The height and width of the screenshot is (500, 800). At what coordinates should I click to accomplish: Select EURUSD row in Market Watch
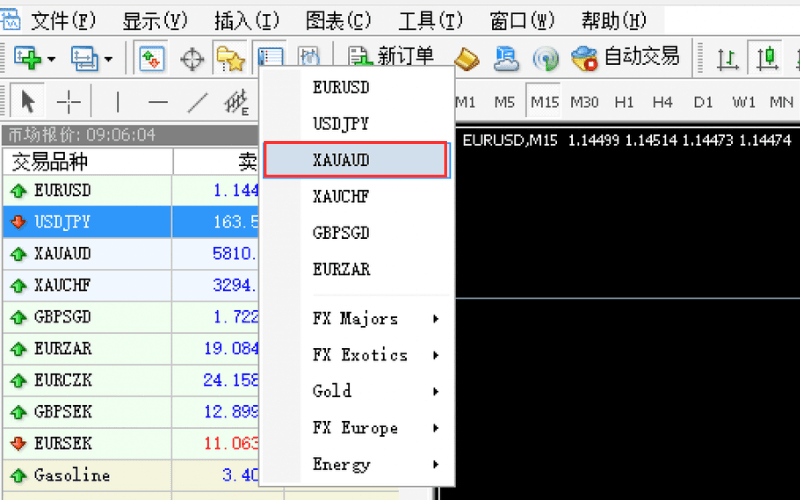[131, 190]
